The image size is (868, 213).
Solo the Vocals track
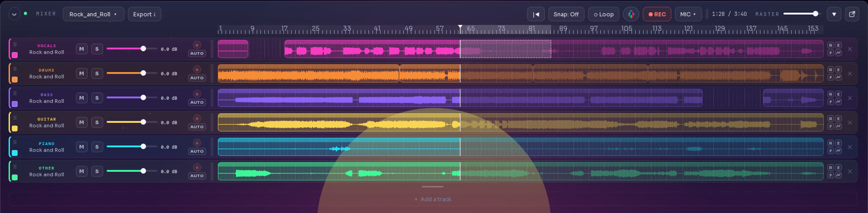tap(97, 49)
